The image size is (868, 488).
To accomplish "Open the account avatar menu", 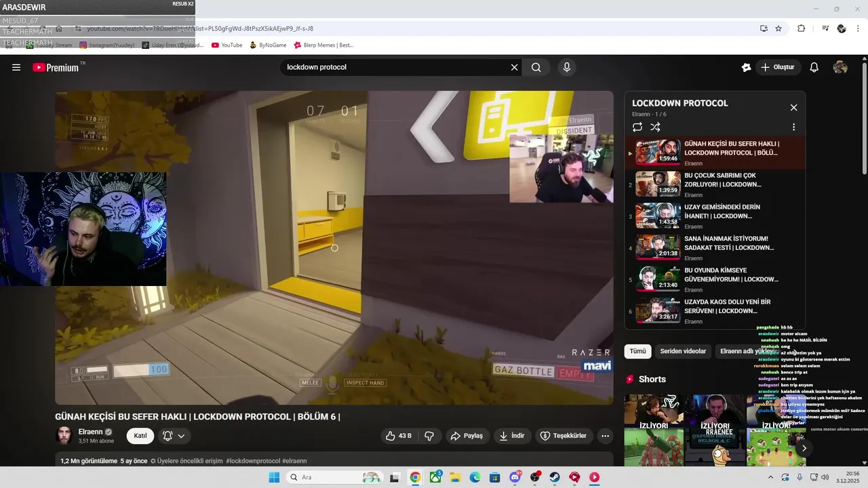I will click(x=840, y=67).
